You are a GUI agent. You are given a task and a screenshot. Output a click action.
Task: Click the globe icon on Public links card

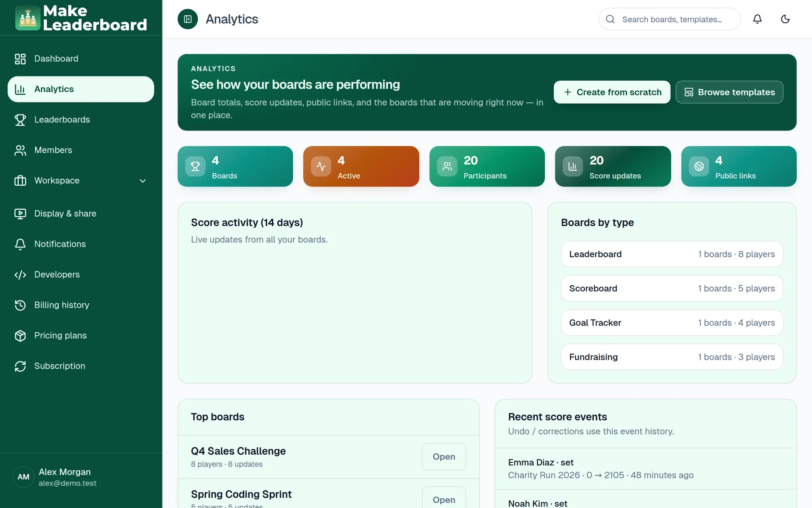(699, 167)
